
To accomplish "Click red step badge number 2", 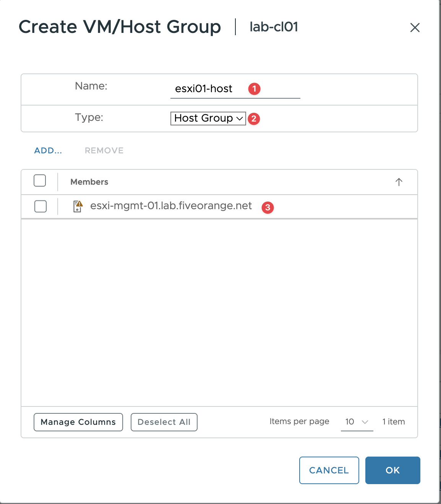I will tap(254, 119).
